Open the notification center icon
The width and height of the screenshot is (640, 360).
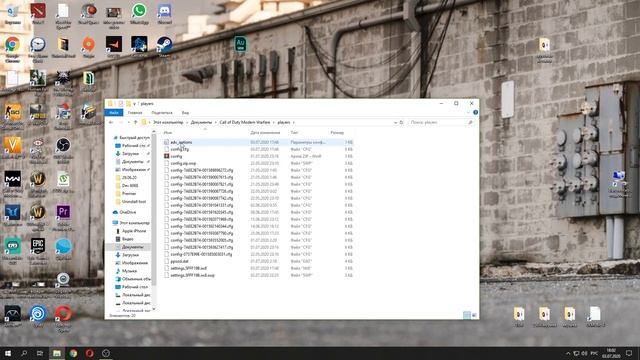[x=629, y=353]
